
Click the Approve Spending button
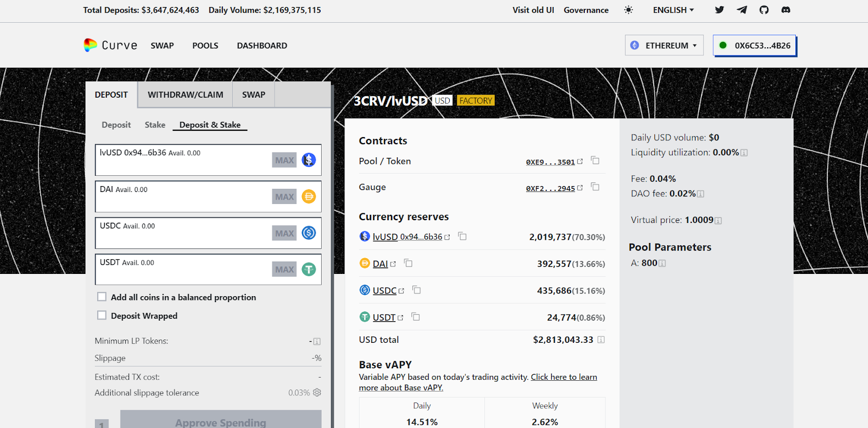click(x=221, y=419)
